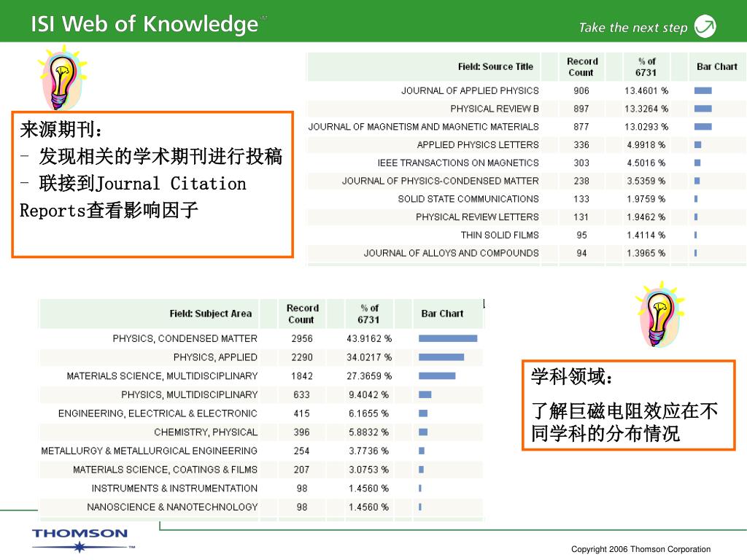Select the PHYSICAL REVIEW LETTERS row title

pyautogui.click(x=477, y=217)
